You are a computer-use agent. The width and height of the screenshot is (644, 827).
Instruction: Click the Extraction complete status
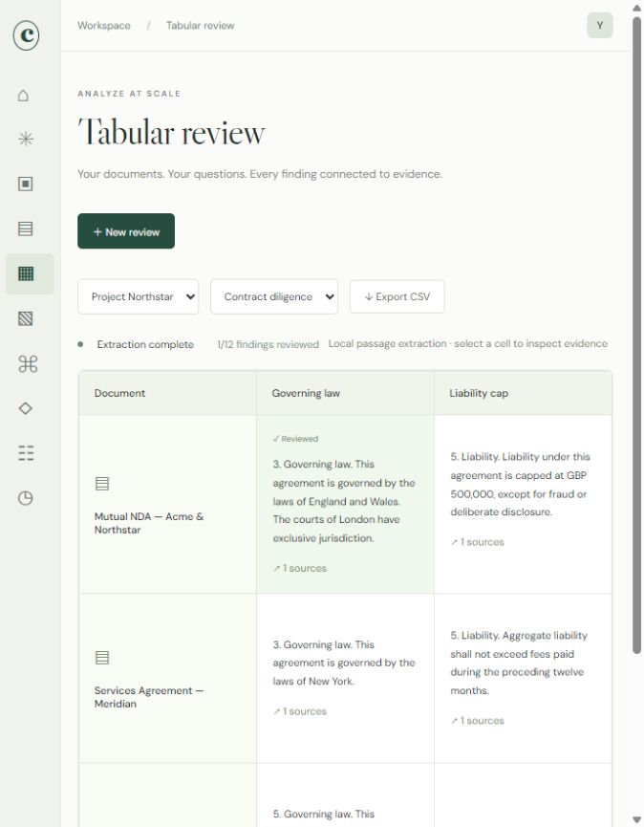click(x=136, y=344)
